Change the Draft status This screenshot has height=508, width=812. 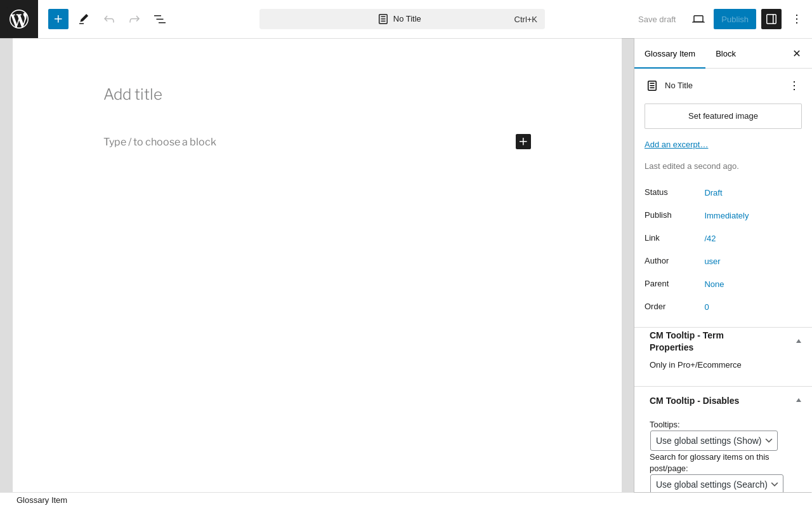pyautogui.click(x=713, y=193)
